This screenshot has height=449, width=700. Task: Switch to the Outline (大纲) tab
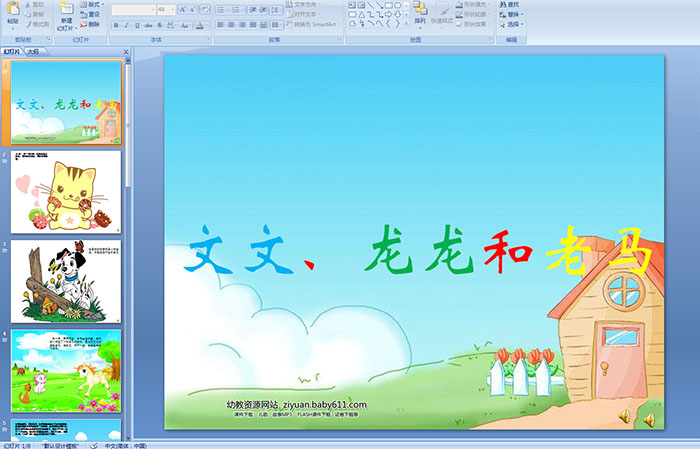33,51
